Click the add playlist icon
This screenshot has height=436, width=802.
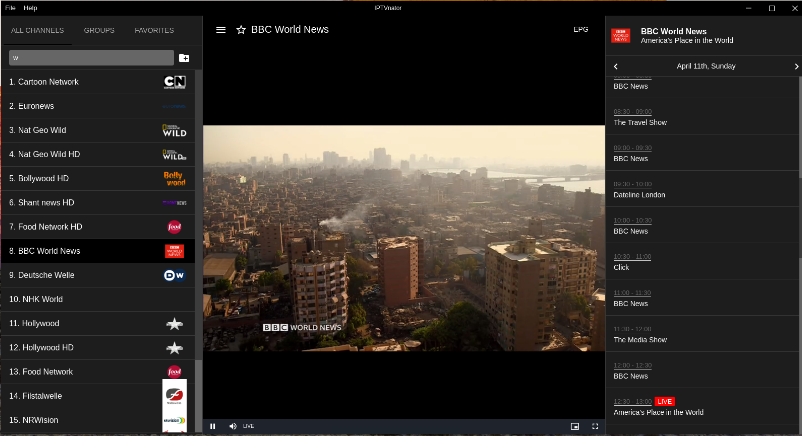coord(184,58)
